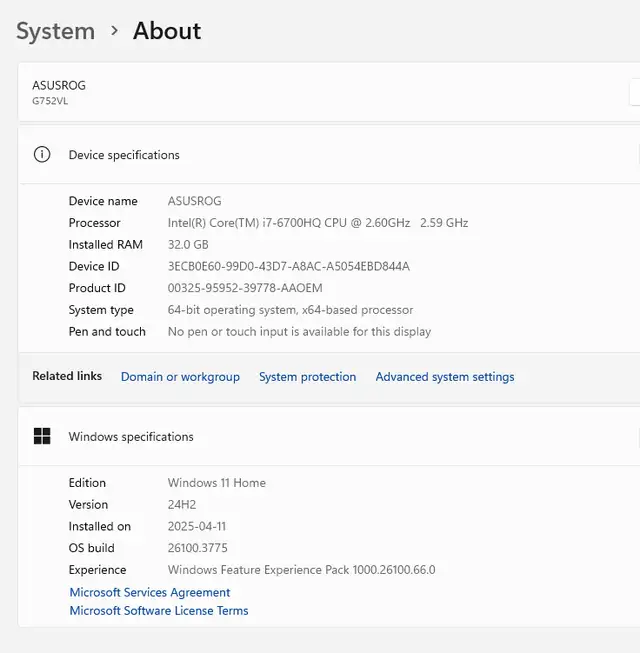Collapse the Device specifications header

pyautogui.click(x=329, y=155)
